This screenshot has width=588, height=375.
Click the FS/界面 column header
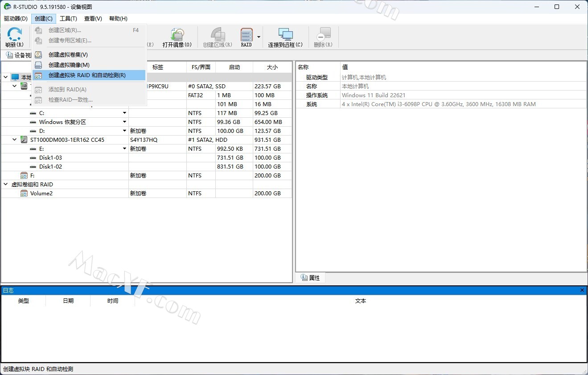[x=201, y=67]
